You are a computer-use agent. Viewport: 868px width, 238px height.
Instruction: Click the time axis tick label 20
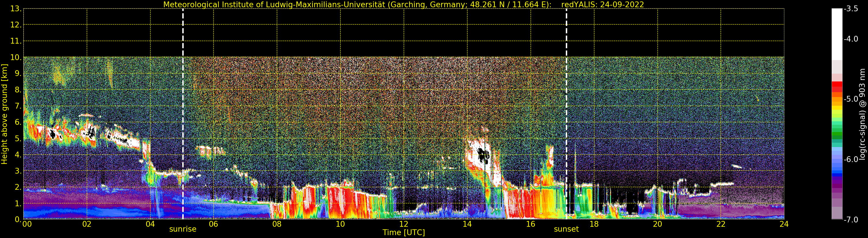(x=657, y=224)
